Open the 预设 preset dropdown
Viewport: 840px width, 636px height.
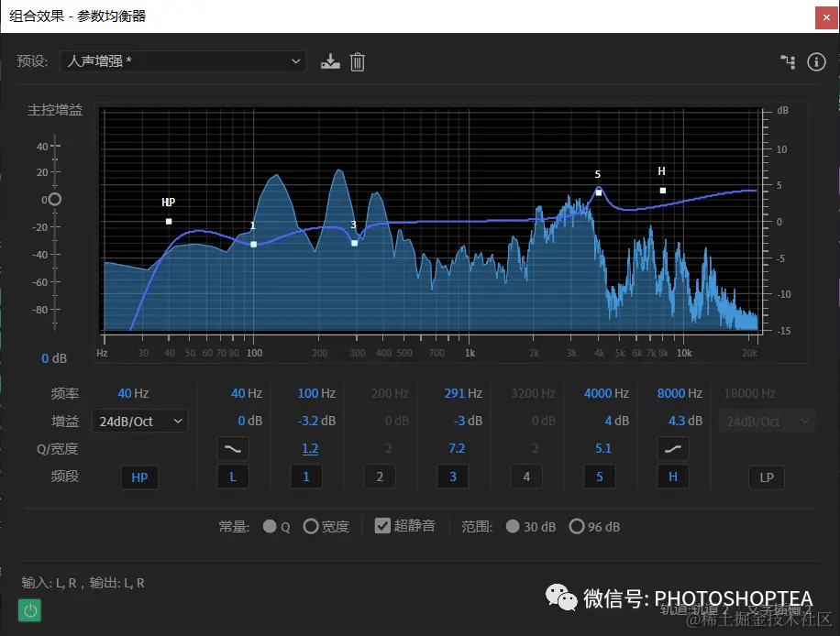pyautogui.click(x=182, y=61)
